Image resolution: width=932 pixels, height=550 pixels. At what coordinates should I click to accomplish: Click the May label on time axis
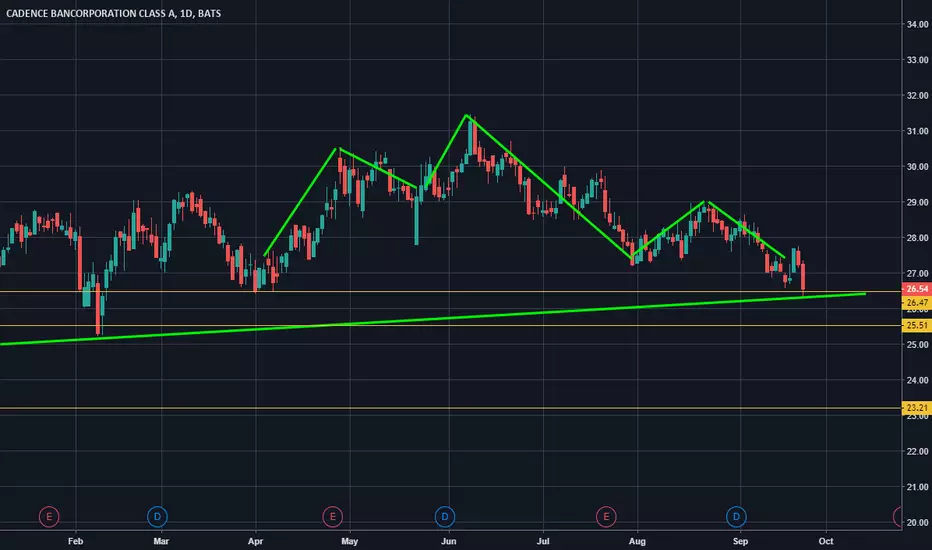[350, 541]
